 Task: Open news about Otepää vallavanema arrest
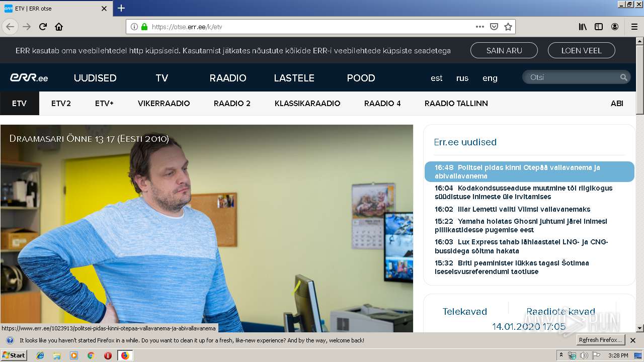(529, 171)
